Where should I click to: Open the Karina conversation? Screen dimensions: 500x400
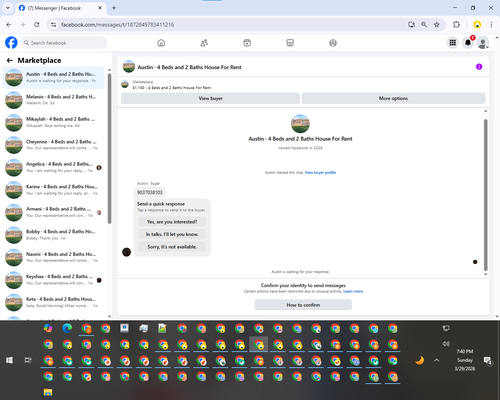pos(53,190)
